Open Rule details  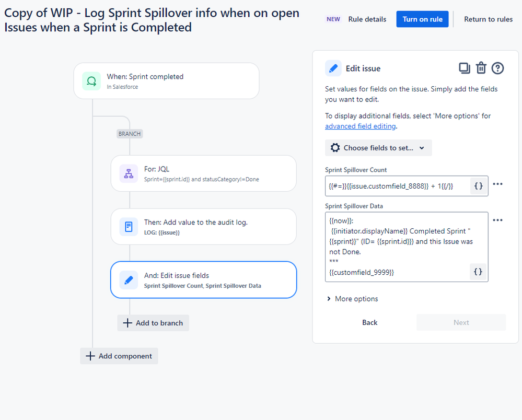(367, 19)
